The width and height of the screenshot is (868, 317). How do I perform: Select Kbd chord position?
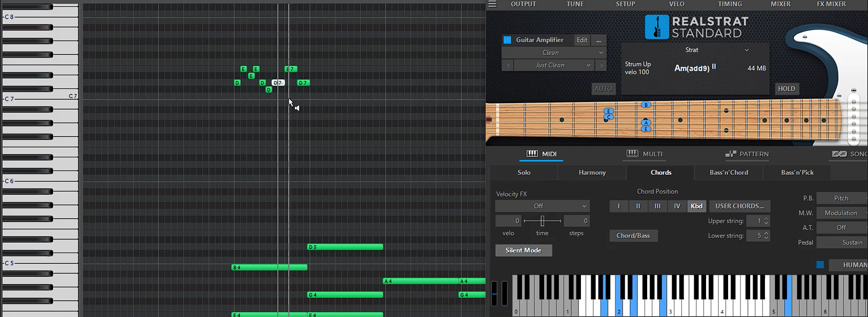click(696, 206)
